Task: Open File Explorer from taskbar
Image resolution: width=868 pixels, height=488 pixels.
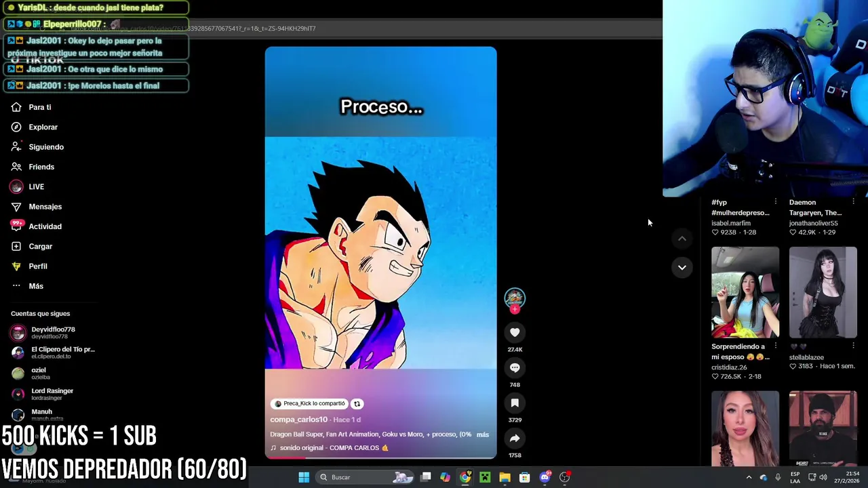Action: click(505, 477)
